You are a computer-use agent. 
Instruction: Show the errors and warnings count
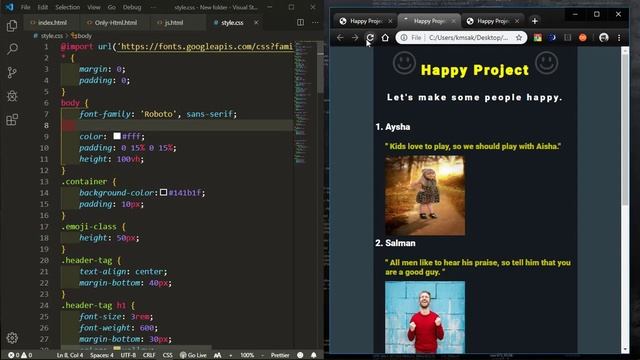[x=20, y=355]
